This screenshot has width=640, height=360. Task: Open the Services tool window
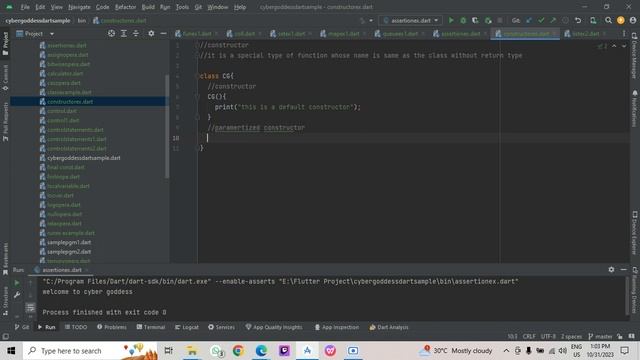pyautogui.click(x=221, y=327)
